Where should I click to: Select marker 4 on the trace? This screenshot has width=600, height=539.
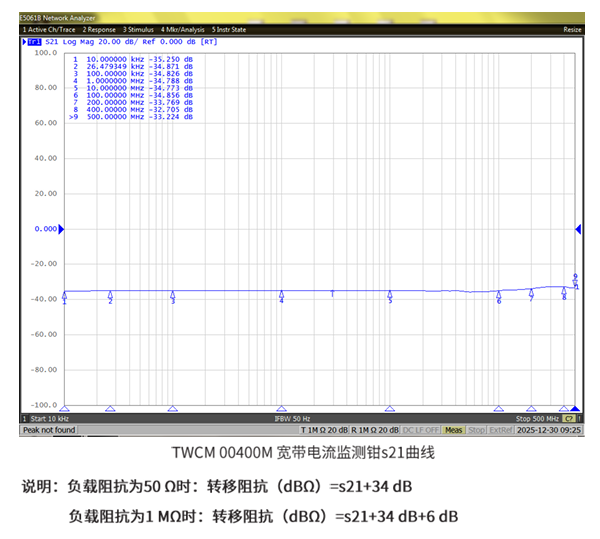[281, 295]
